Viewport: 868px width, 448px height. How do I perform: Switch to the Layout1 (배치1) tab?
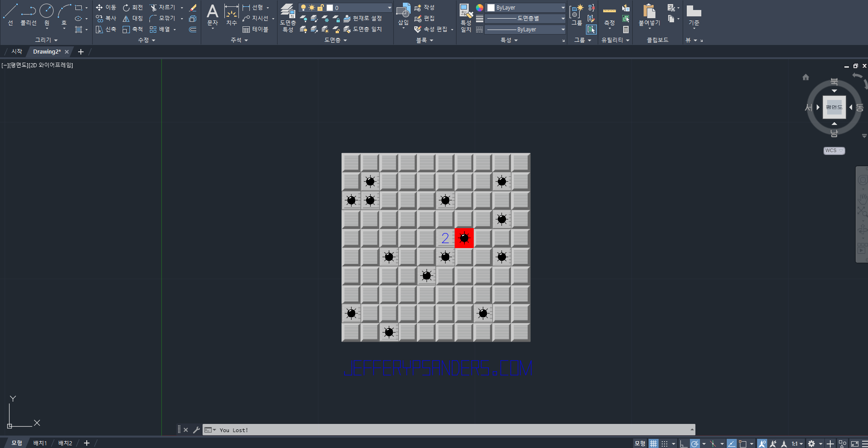pos(40,443)
